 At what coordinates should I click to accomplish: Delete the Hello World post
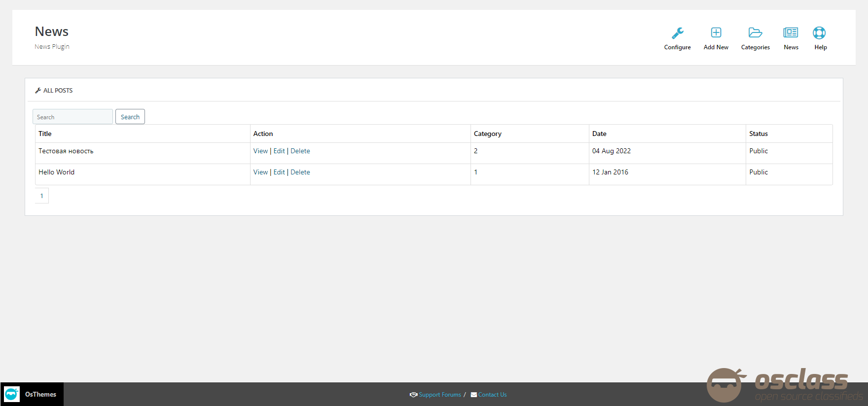coord(300,172)
